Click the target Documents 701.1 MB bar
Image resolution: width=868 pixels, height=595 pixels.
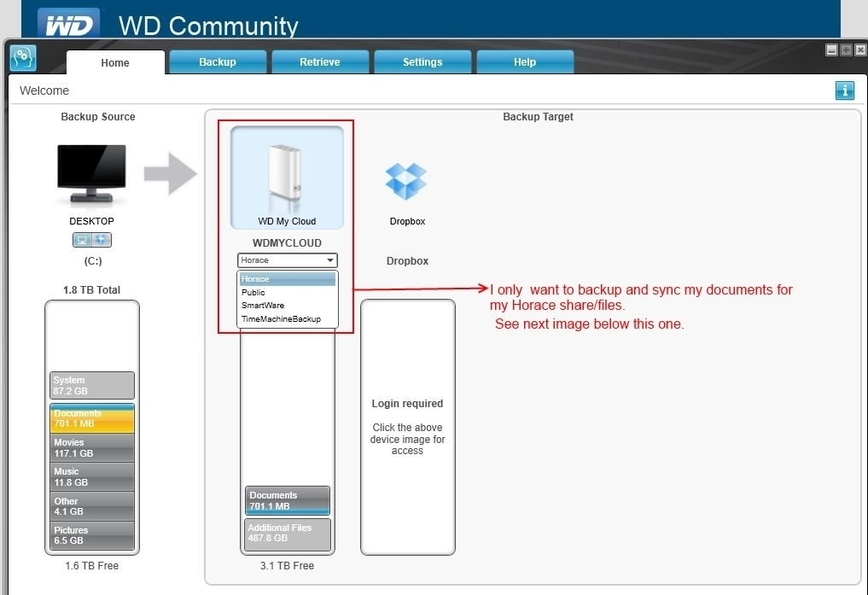coord(288,500)
